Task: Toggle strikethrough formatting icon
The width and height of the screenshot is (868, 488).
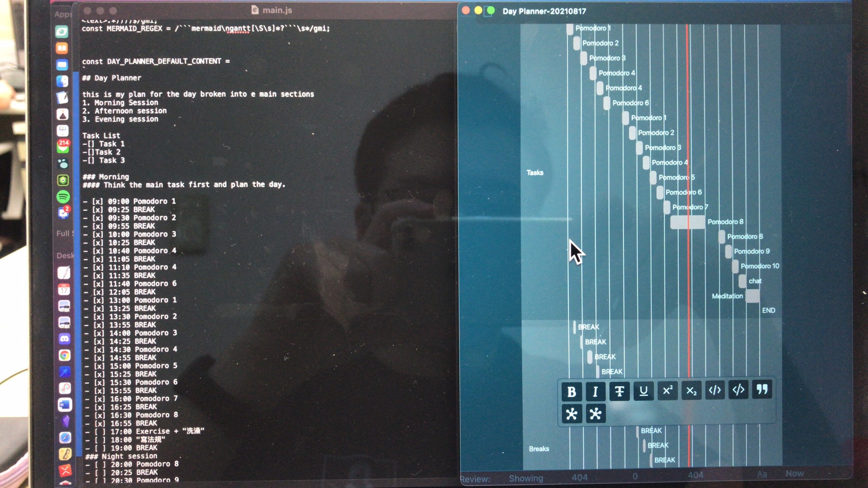Action: click(x=619, y=391)
